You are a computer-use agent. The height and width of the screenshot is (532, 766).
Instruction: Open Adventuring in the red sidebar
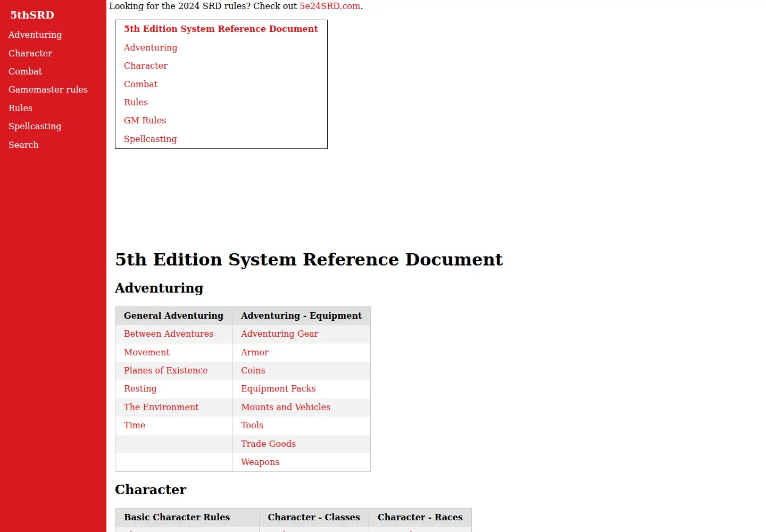(35, 35)
